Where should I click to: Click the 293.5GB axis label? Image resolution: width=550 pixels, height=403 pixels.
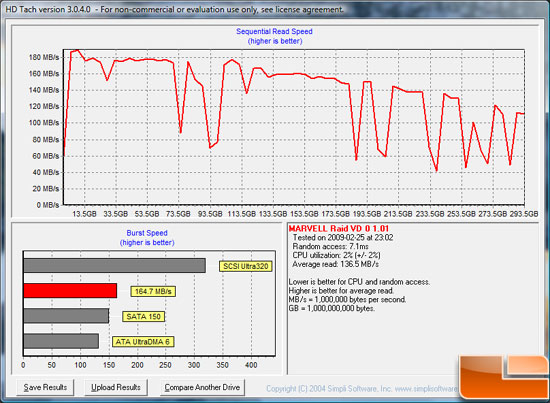pos(524,214)
